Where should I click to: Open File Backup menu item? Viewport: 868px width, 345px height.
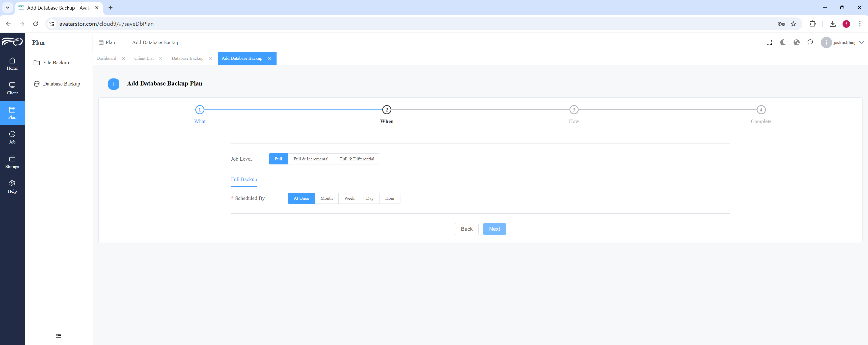[x=56, y=63]
